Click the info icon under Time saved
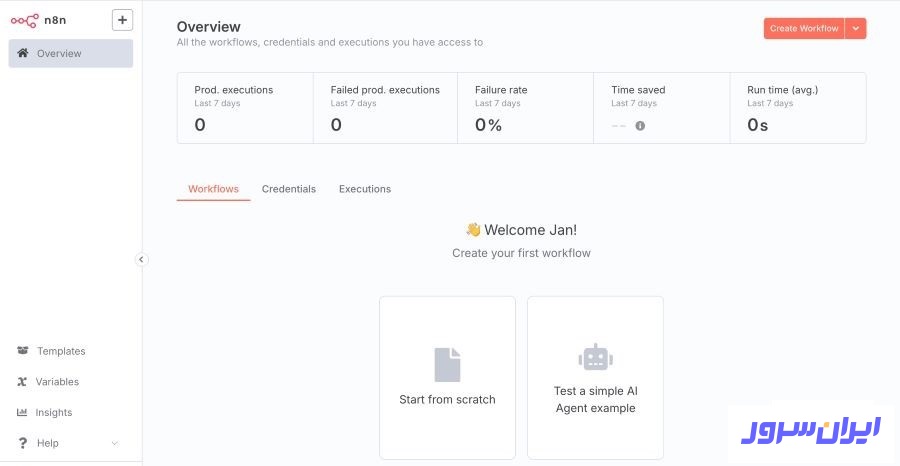This screenshot has height=466, width=900. pyautogui.click(x=640, y=126)
